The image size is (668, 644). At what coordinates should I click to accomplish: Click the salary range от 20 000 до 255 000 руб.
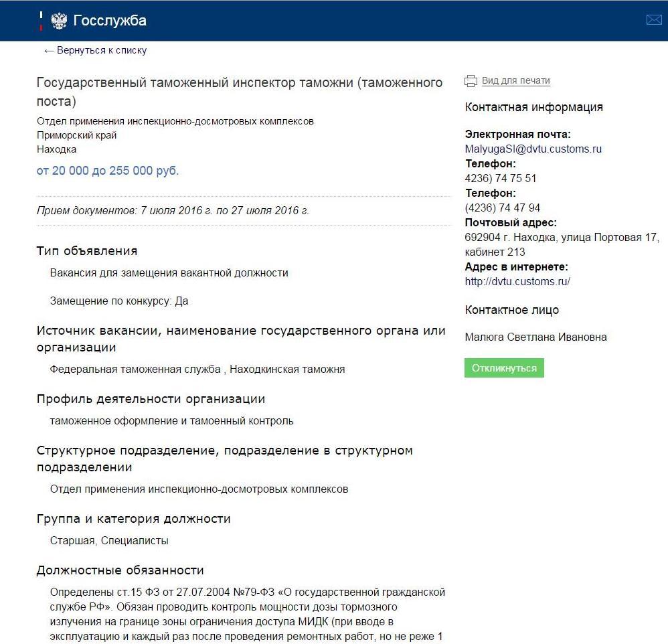108,171
